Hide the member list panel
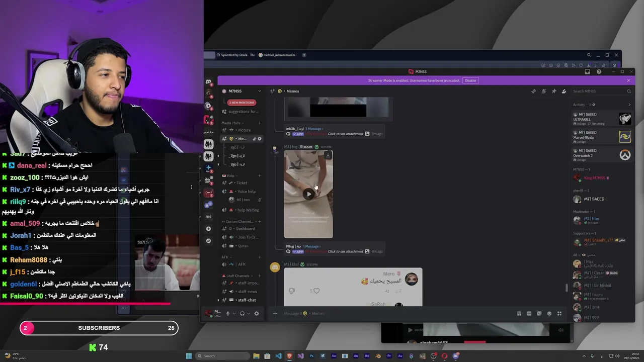 pyautogui.click(x=563, y=91)
